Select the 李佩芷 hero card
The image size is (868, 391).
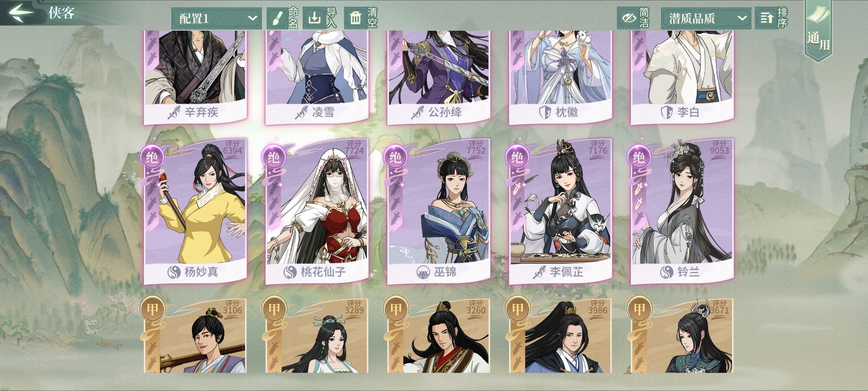click(561, 211)
